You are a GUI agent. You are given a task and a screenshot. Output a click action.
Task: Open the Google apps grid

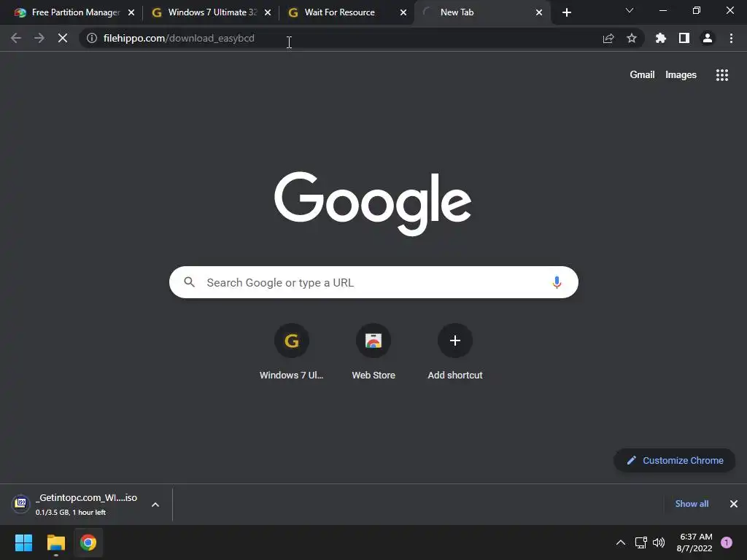point(722,75)
